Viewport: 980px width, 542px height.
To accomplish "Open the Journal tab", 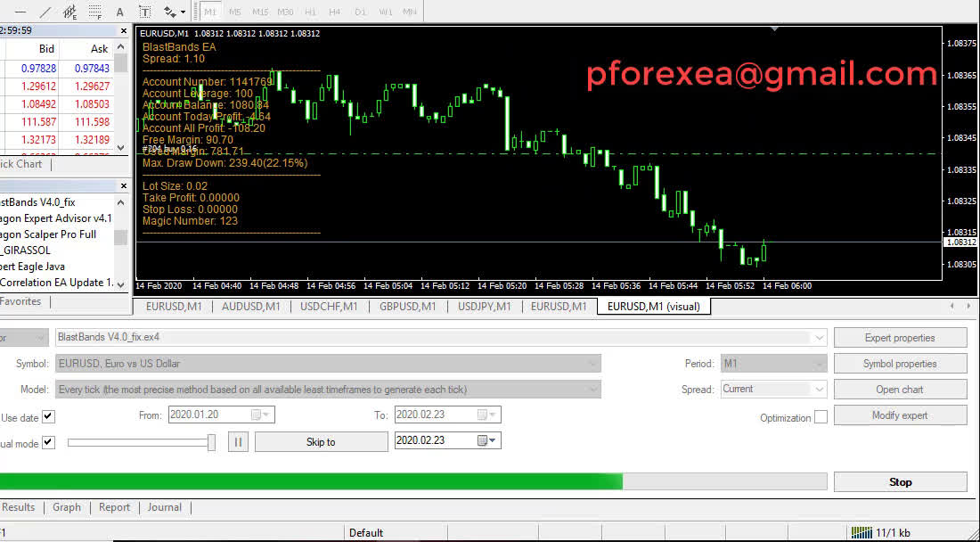I will (x=164, y=507).
